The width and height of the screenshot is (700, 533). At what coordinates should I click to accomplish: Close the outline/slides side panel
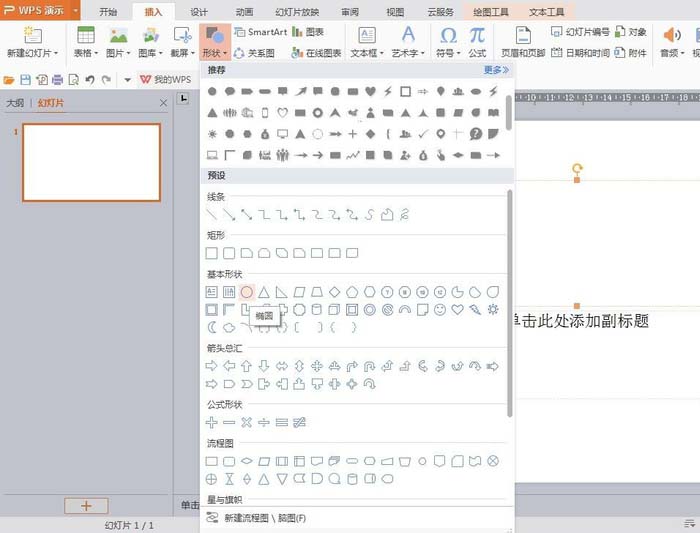tap(164, 103)
